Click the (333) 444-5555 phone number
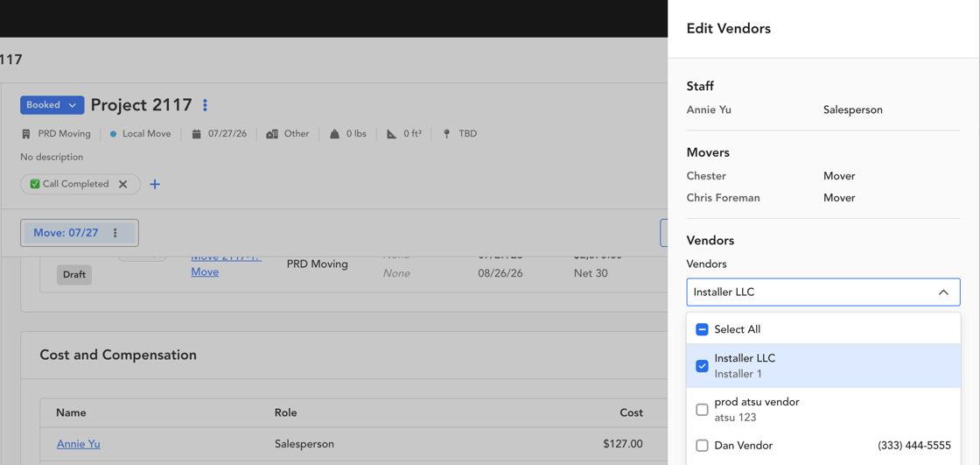 (x=914, y=446)
